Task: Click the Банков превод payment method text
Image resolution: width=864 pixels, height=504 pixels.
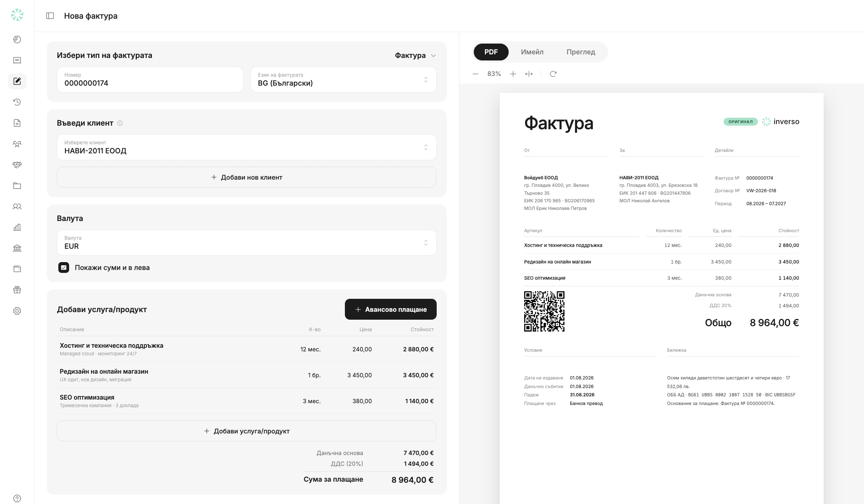Action: [x=586, y=403]
